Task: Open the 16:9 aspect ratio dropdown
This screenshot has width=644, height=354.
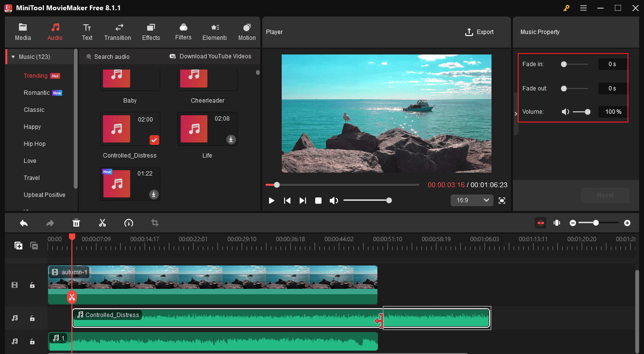Action: coord(472,200)
